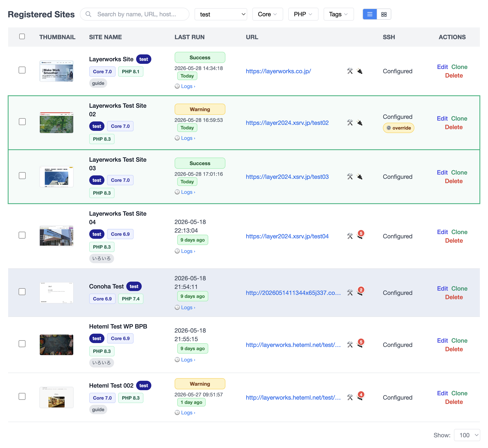Open tools icon for test02 site
488x448 pixels.
click(x=350, y=123)
